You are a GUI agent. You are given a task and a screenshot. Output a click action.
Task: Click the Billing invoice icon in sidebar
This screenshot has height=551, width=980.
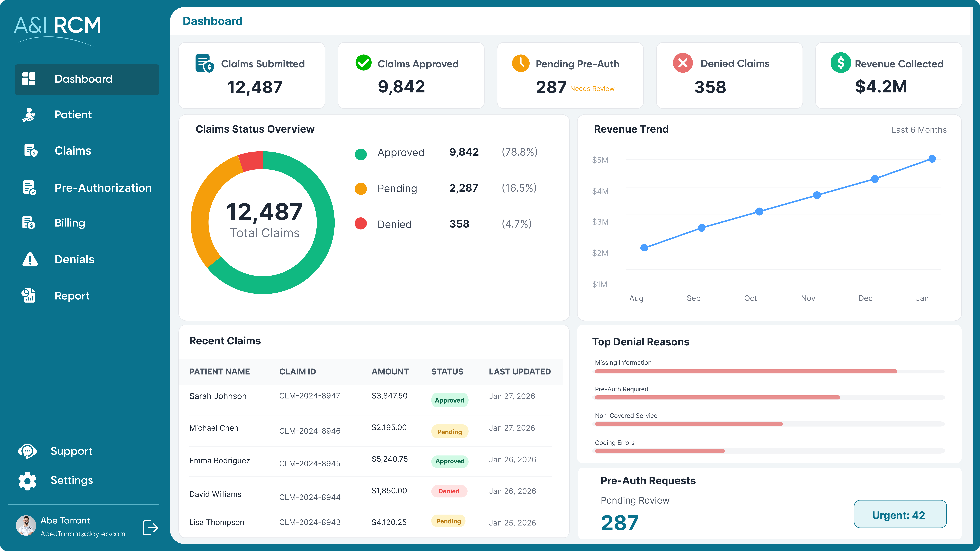tap(29, 223)
